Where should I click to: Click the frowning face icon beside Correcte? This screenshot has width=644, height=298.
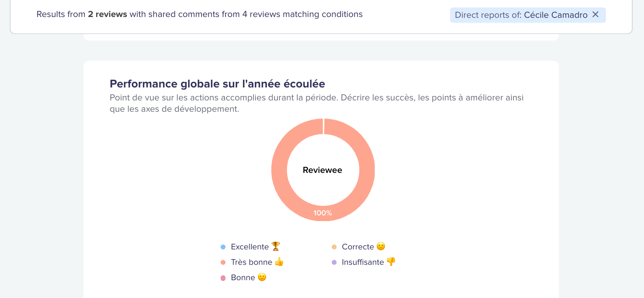pos(381,246)
